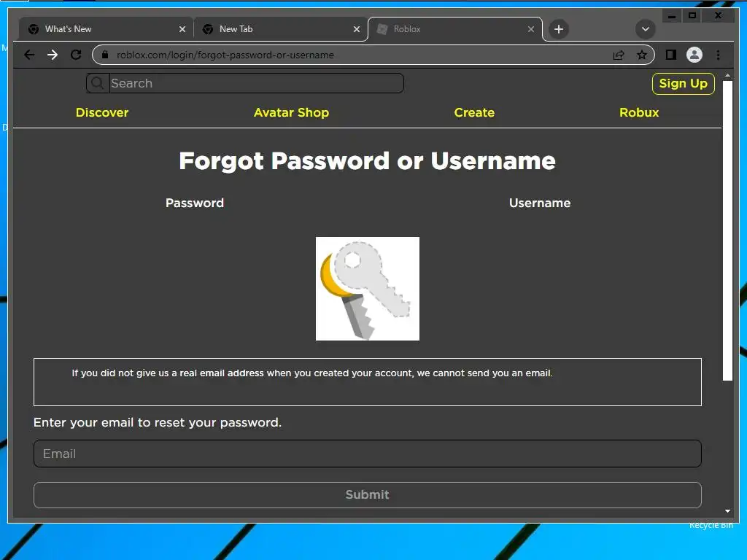The height and width of the screenshot is (560, 747).
Task: Go back with the browser back arrow
Action: [x=29, y=55]
